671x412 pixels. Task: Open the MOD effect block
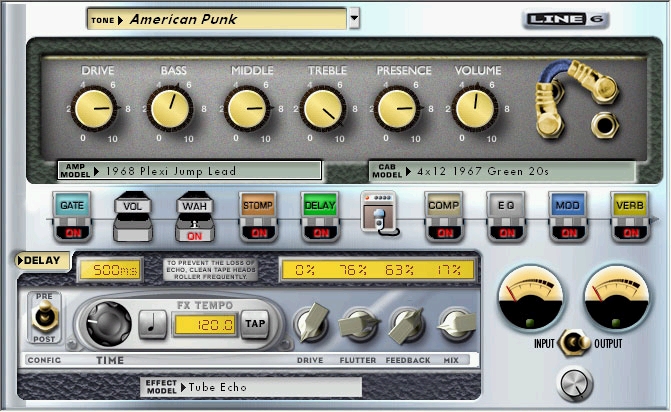point(567,205)
